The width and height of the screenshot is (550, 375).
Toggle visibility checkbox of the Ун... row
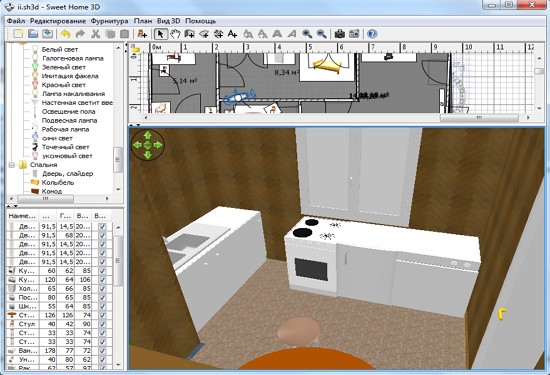(102, 360)
